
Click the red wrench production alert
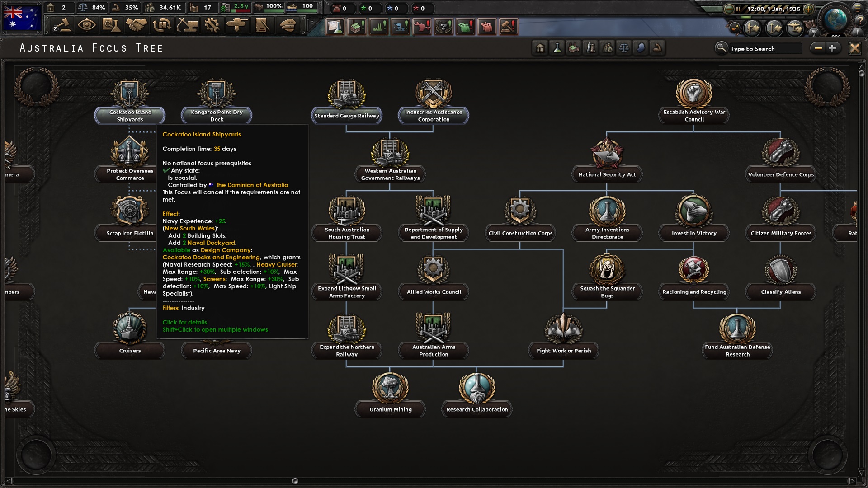pyautogui.click(x=422, y=27)
